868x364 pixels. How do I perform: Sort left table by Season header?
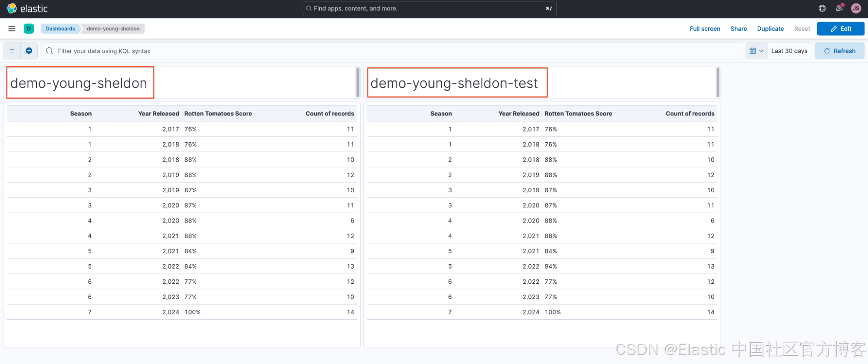(x=81, y=114)
